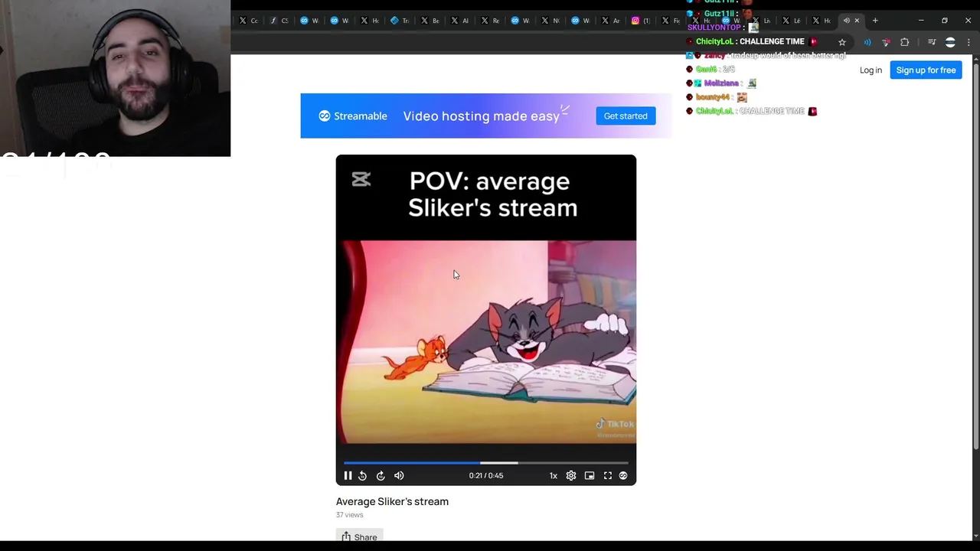Image resolution: width=980 pixels, height=551 pixels.
Task: Click the streamer webcam overlay
Action: click(x=115, y=78)
